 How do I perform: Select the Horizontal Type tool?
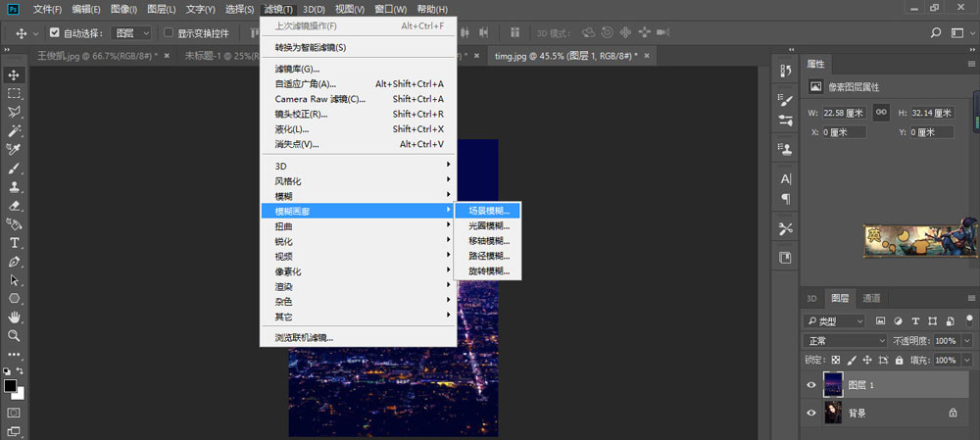click(x=15, y=243)
